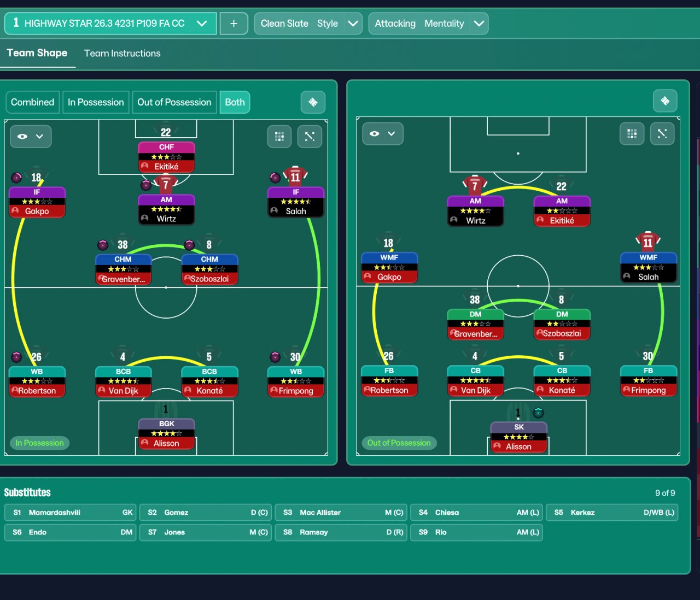Expand the Clean Slate Style dropdown
700x600 pixels.
click(308, 23)
